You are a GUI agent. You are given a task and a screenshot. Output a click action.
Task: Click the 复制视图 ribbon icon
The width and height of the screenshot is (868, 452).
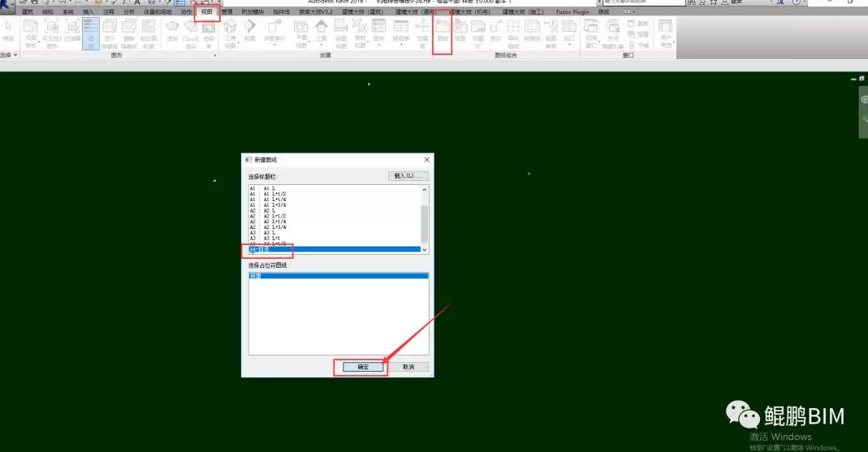point(360,33)
